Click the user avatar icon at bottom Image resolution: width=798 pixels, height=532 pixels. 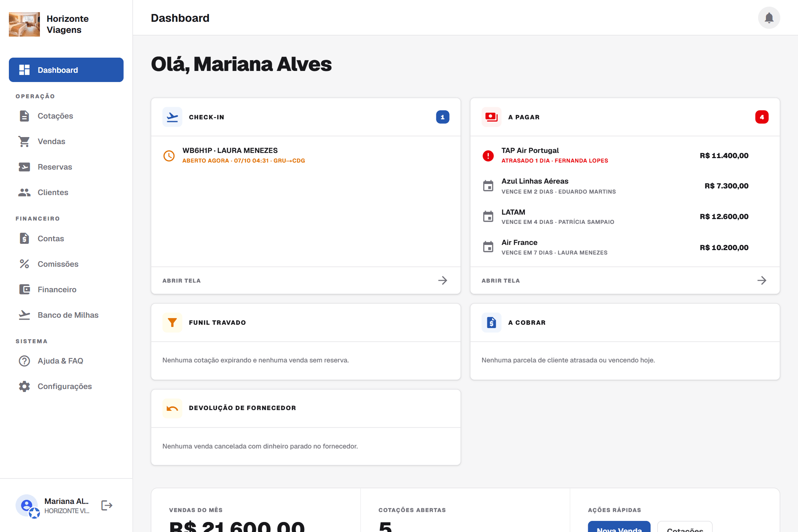pos(27,505)
